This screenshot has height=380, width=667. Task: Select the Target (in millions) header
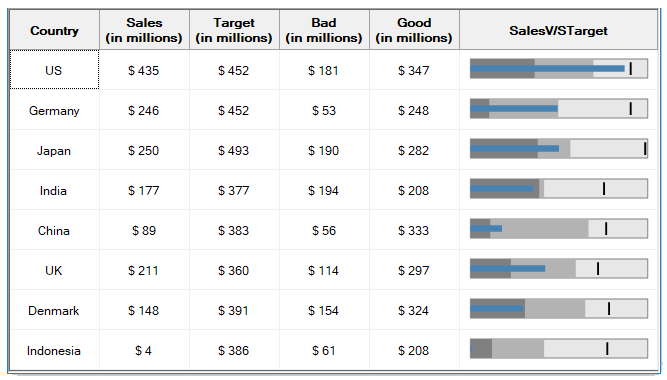tap(234, 30)
